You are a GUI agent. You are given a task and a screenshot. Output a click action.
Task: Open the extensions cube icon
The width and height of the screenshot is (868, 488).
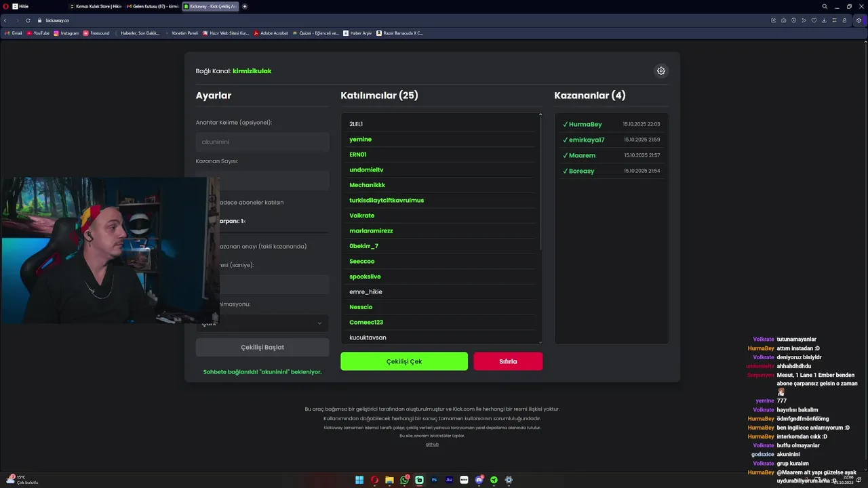click(x=859, y=20)
